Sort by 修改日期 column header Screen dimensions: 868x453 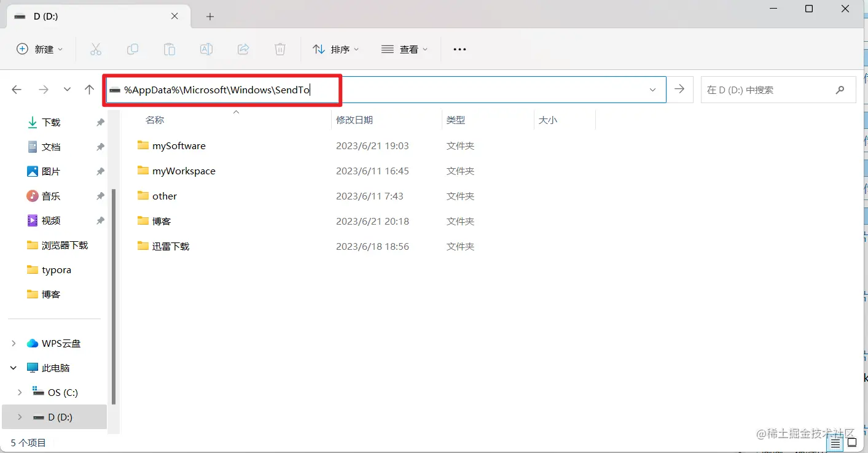pyautogui.click(x=354, y=120)
